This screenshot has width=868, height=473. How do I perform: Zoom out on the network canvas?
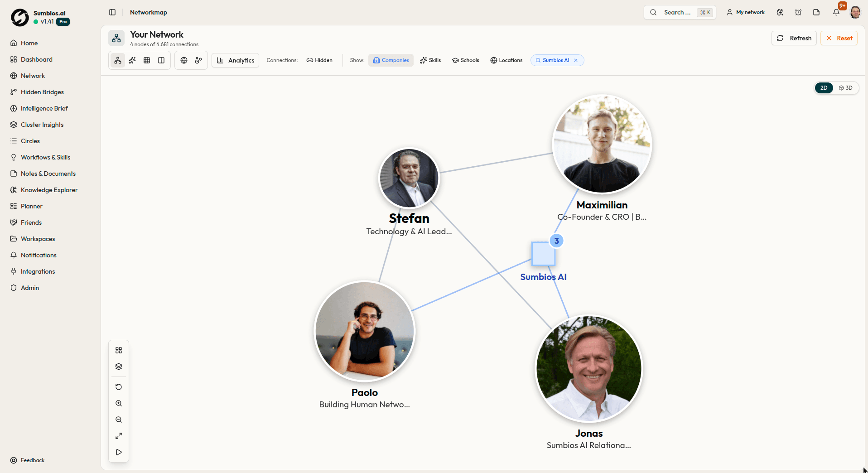119,420
